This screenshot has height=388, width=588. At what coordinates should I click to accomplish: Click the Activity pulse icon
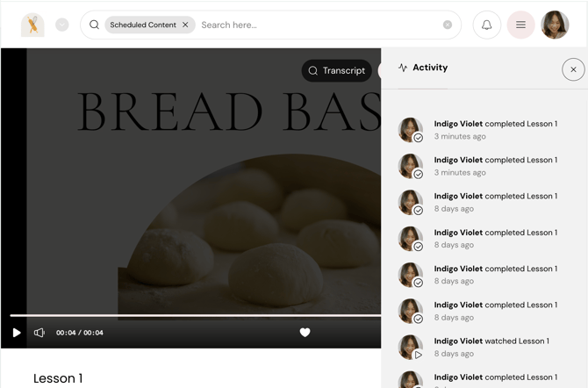tap(403, 68)
